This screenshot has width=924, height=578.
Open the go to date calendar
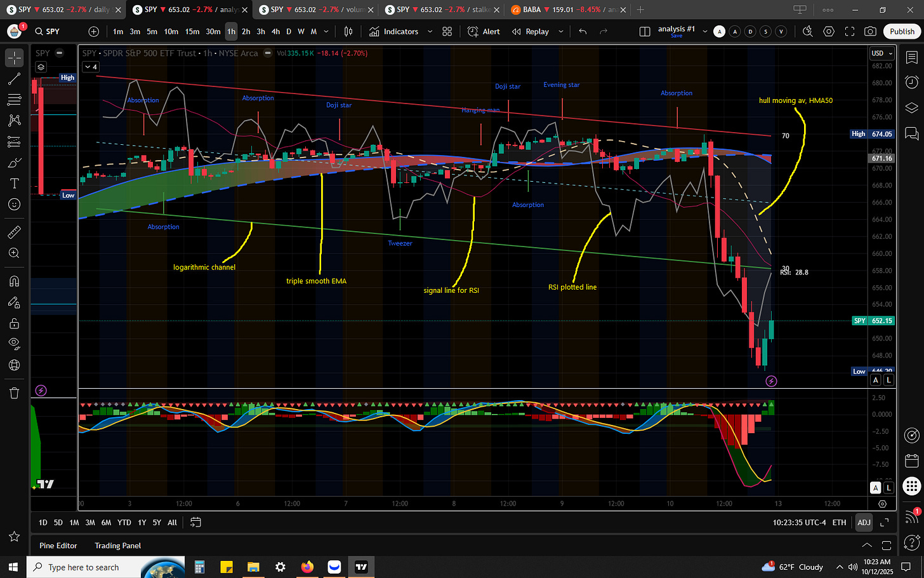[x=195, y=522]
